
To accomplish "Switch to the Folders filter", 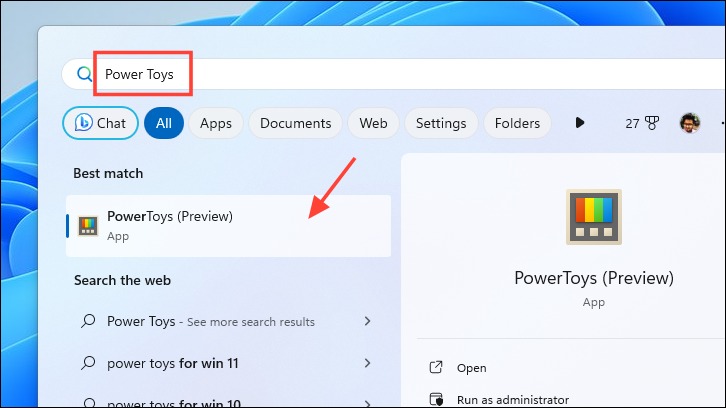I will 517,123.
